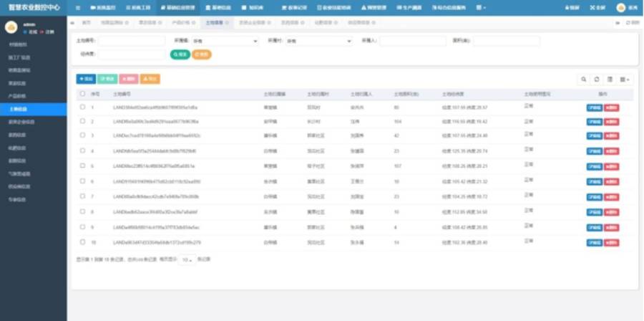
Task: Click the 土地编号 input field
Action: [132, 41]
